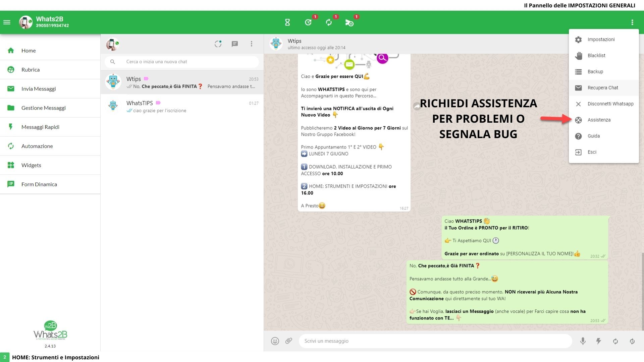
Task: Click the sent message 'No, Che peccato,è Già FINITA'
Action: click(x=507, y=292)
